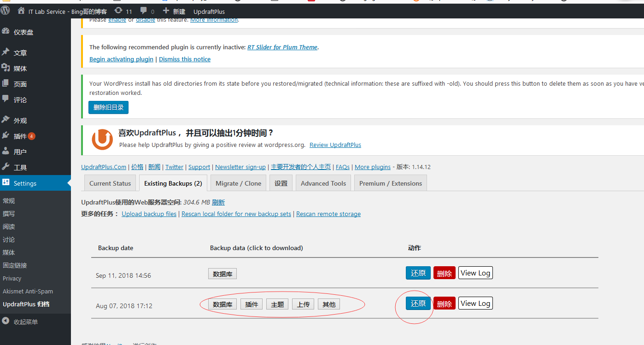Click the orange UpdraftPlus logo
Screen dimensions: 644x345
[102, 139]
